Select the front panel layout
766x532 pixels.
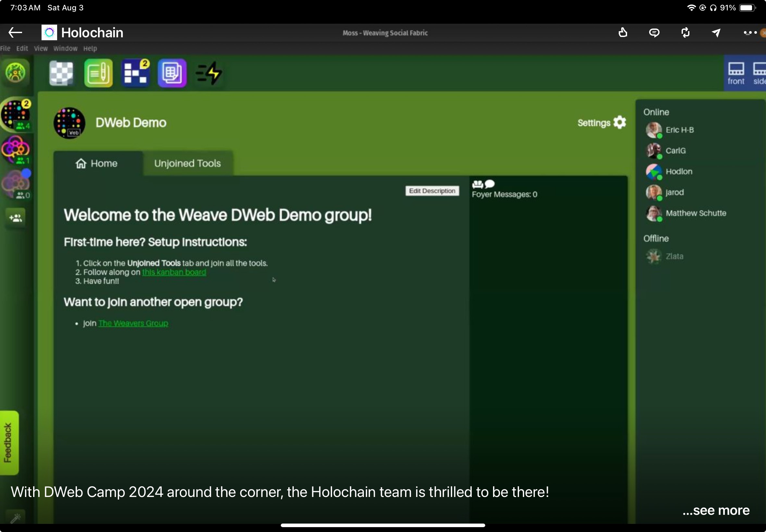[736, 73]
